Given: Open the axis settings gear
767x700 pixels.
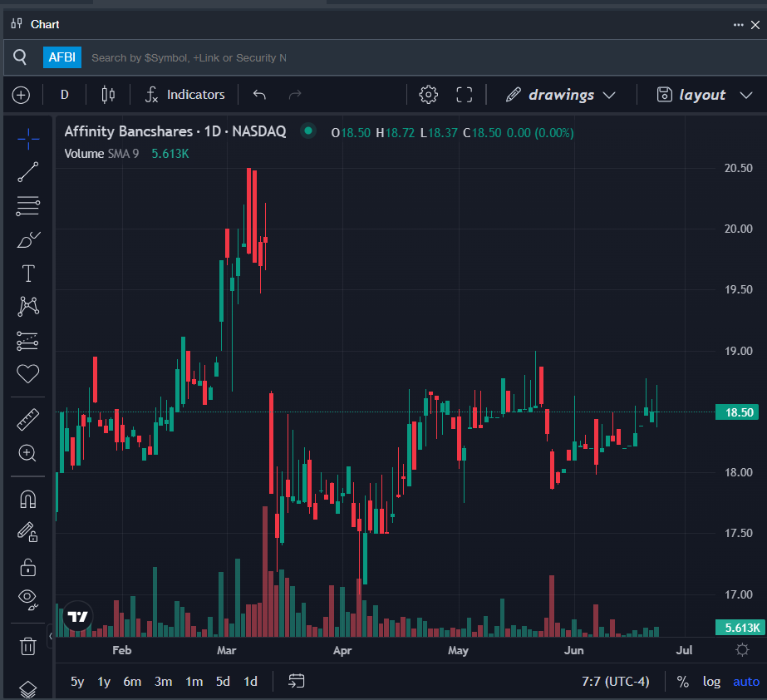Looking at the screenshot, I should point(743,650).
